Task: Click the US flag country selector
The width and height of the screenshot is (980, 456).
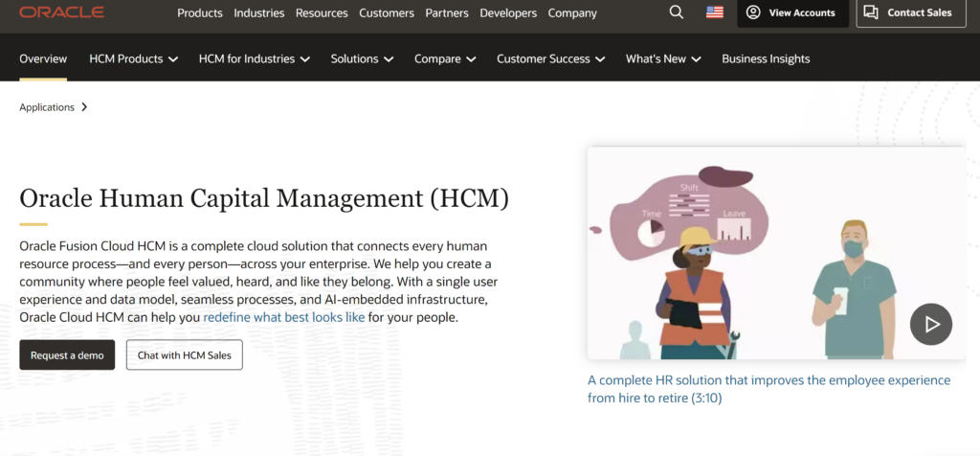Action: point(715,12)
